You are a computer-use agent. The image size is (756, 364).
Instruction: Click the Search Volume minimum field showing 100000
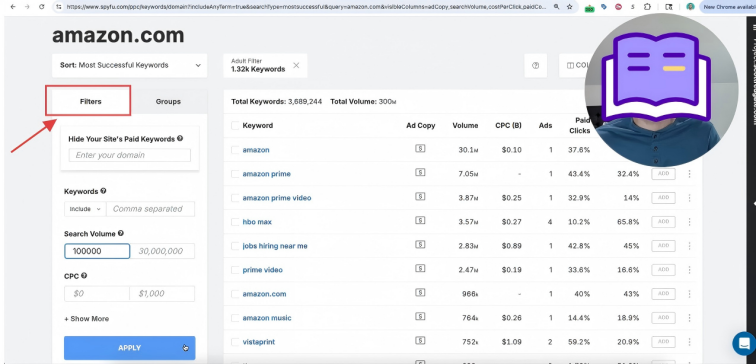(x=97, y=251)
